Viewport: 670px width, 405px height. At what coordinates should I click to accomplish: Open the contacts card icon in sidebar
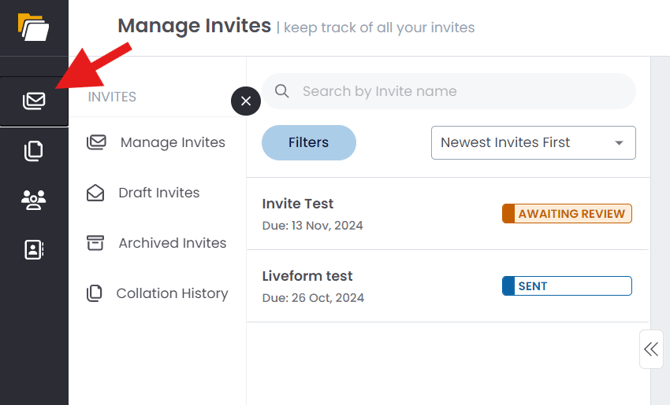[x=34, y=250]
